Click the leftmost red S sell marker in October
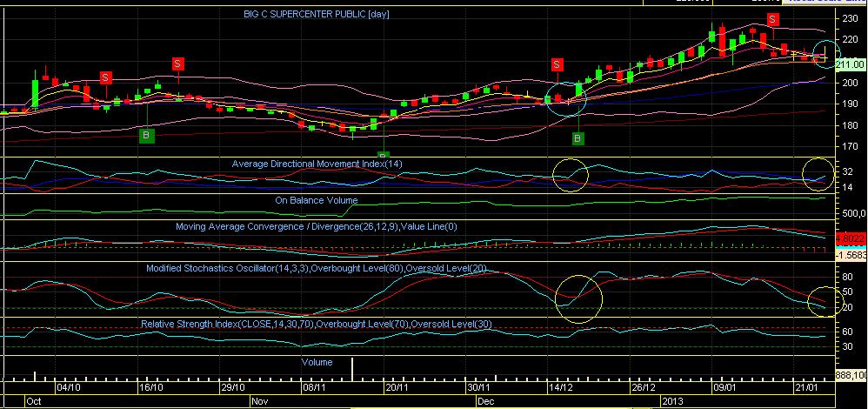This screenshot has width=868, height=409. (x=106, y=77)
